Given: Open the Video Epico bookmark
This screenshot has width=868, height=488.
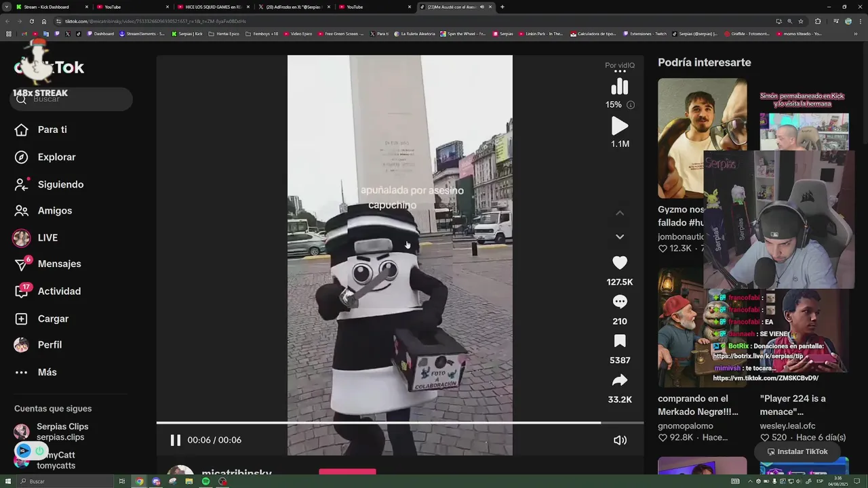Looking at the screenshot, I should coord(298,33).
